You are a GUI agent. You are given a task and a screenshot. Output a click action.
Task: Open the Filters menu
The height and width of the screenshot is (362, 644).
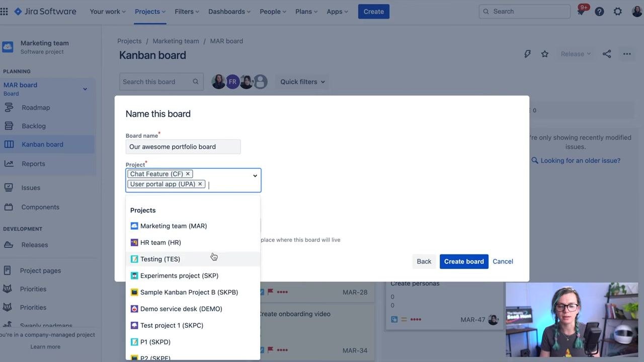click(187, 11)
